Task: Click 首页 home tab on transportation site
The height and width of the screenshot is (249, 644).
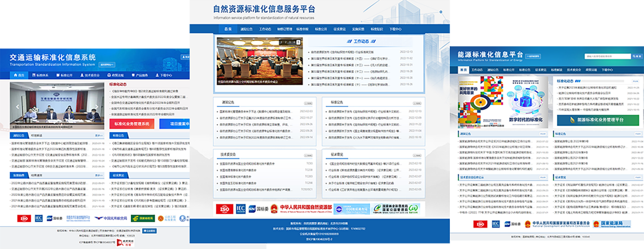Action: 19,76
